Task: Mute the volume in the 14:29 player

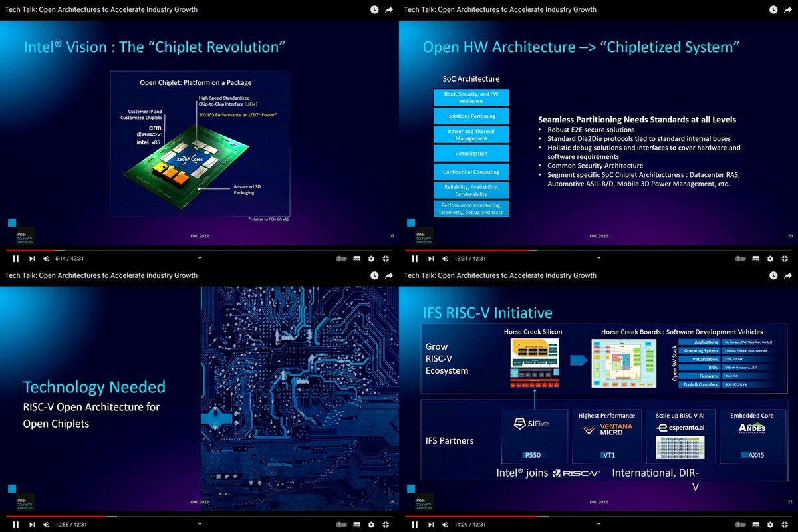Action: 445,524
